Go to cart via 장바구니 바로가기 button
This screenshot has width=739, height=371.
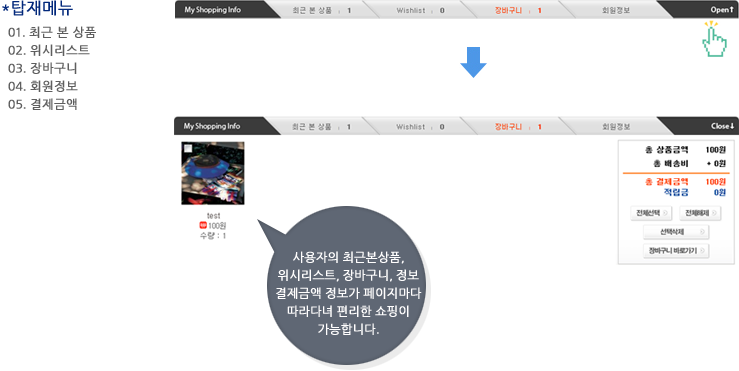676,251
